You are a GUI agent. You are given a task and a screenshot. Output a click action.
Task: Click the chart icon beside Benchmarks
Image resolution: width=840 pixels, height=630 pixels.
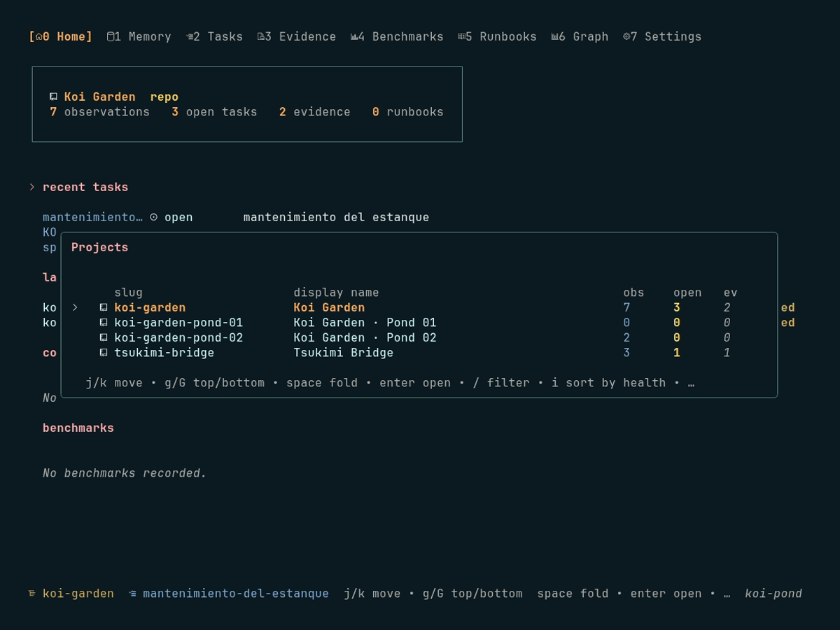tap(354, 36)
